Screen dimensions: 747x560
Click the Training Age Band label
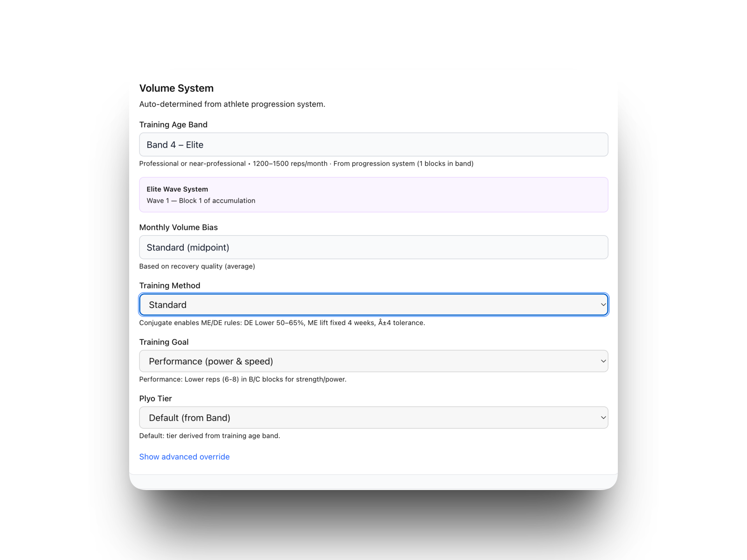[173, 124]
